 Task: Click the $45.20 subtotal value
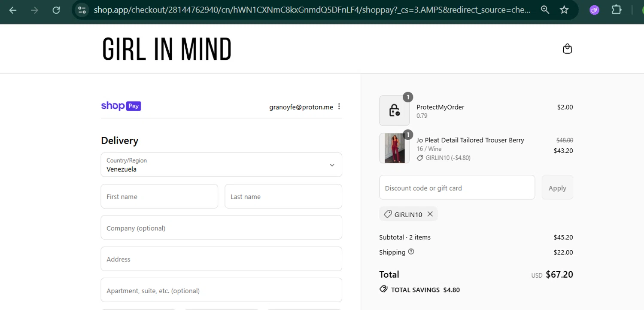563,237
